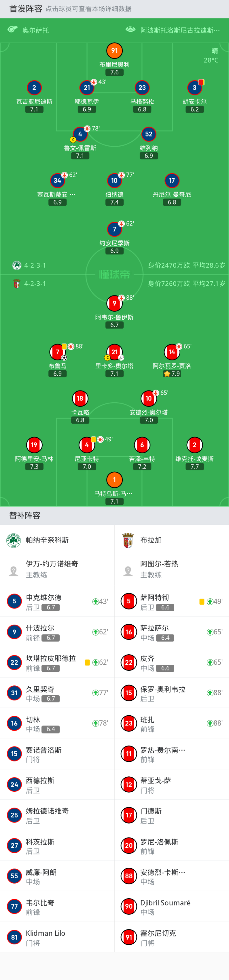Open substitute 什波拉尔 forward entry
The width and height of the screenshot is (229, 980).
coord(57,632)
